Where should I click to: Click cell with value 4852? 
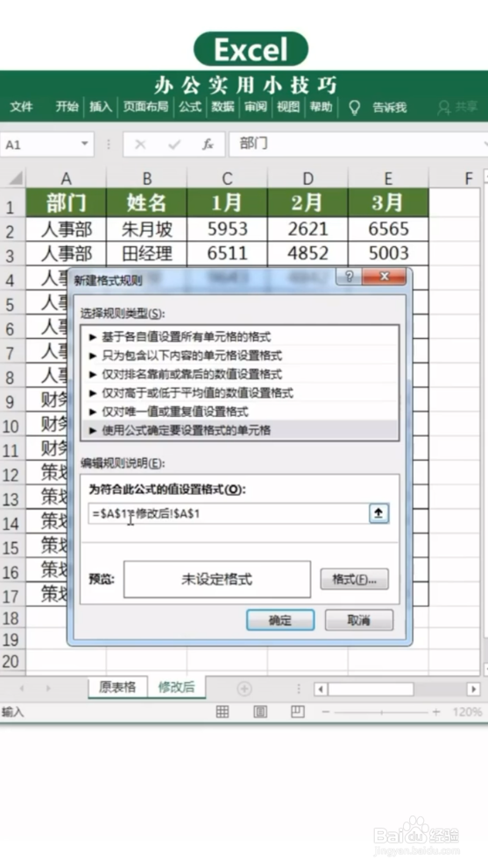click(308, 253)
